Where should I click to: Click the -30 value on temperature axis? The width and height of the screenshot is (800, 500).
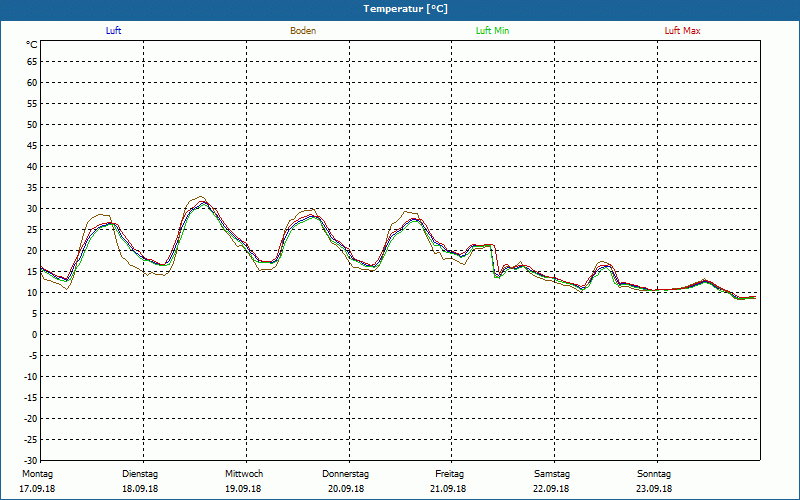tap(31, 461)
